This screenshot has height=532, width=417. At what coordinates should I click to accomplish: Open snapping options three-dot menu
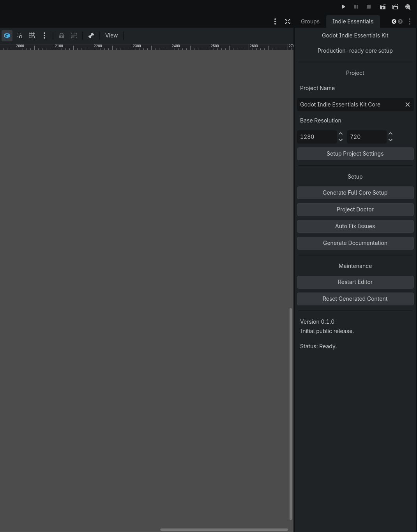point(44,35)
